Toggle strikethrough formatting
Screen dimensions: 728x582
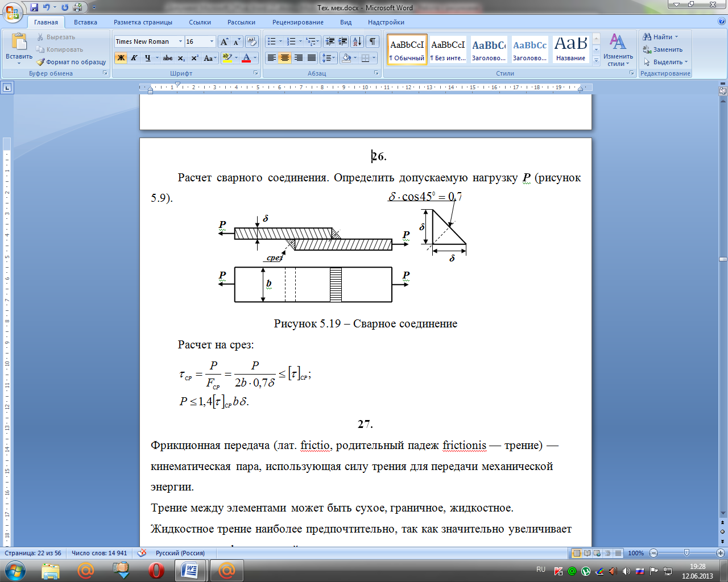(x=168, y=58)
